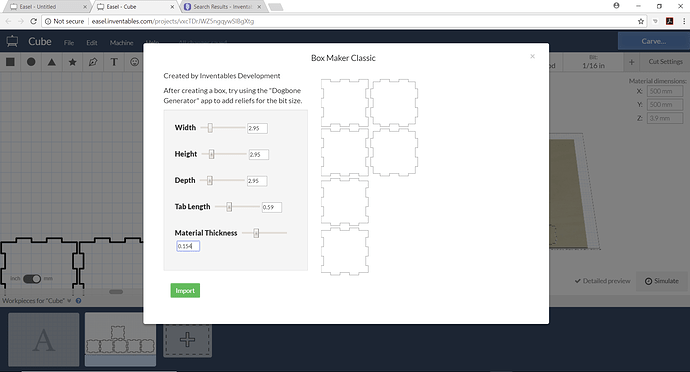The width and height of the screenshot is (690, 372).
Task: Select the star shape tool
Action: pyautogui.click(x=72, y=62)
